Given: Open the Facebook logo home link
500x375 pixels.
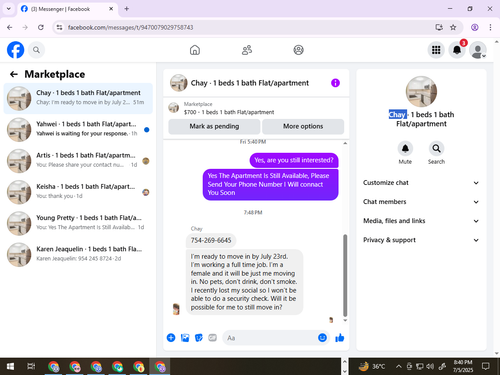Looking at the screenshot, I should point(15,50).
